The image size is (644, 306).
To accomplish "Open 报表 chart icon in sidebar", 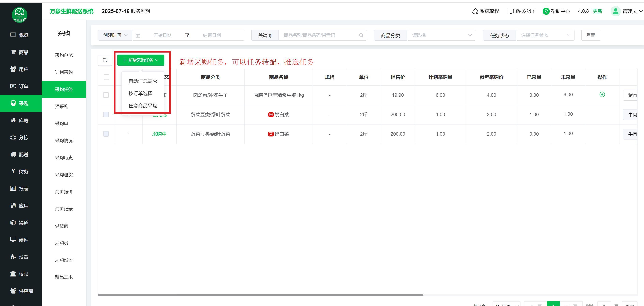I will (13, 188).
